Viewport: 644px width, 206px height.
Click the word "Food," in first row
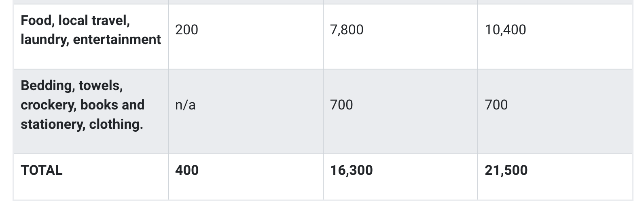point(38,20)
